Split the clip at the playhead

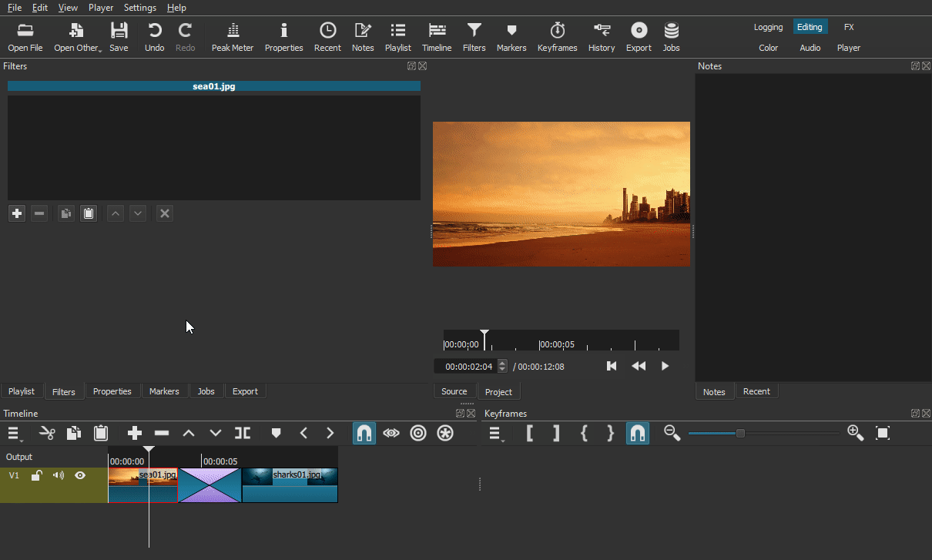pyautogui.click(x=242, y=433)
